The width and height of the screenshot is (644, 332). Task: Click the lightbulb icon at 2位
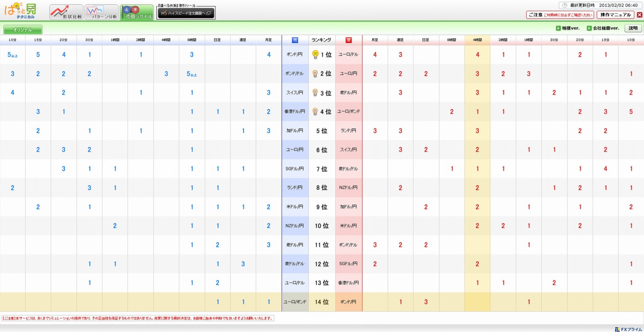point(315,73)
